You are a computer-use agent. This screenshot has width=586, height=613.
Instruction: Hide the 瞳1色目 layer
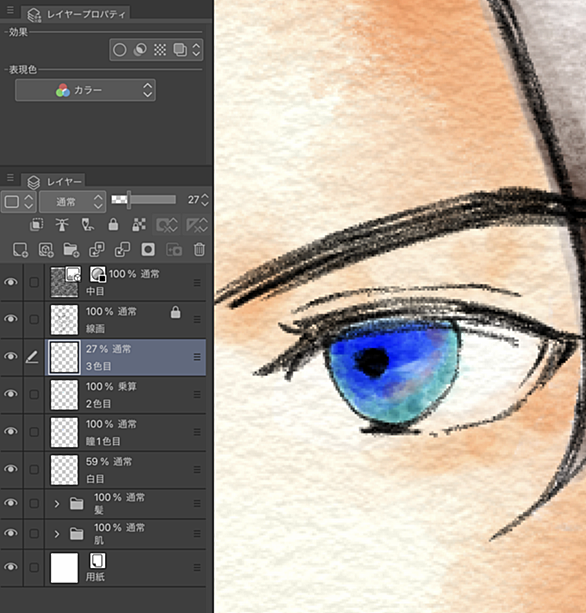tap(11, 432)
